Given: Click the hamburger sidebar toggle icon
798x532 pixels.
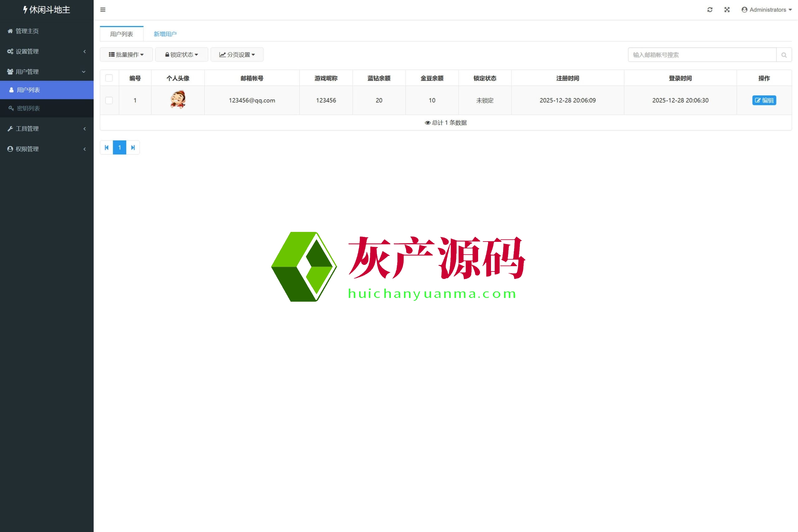Looking at the screenshot, I should (x=103, y=9).
